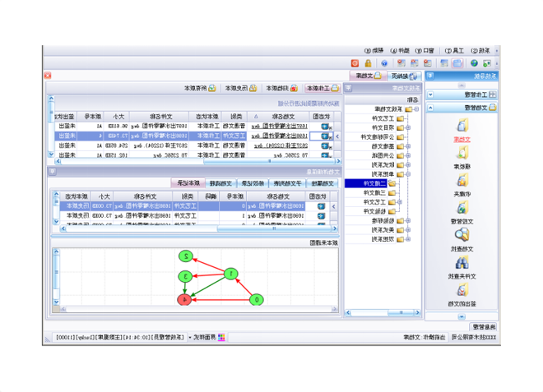Click the red power toolbar icon
This screenshot has height=392, width=543.
(355, 62)
